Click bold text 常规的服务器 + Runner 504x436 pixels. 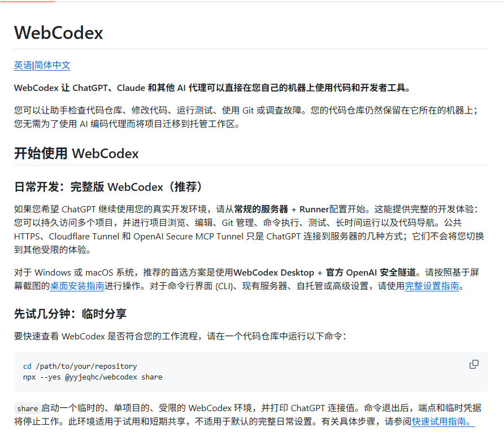click(281, 209)
